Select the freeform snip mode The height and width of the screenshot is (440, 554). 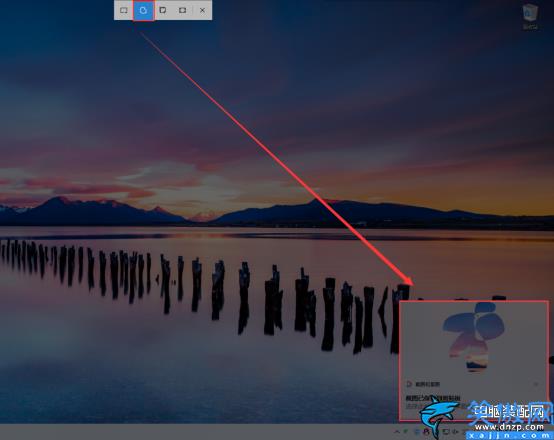click(x=143, y=10)
